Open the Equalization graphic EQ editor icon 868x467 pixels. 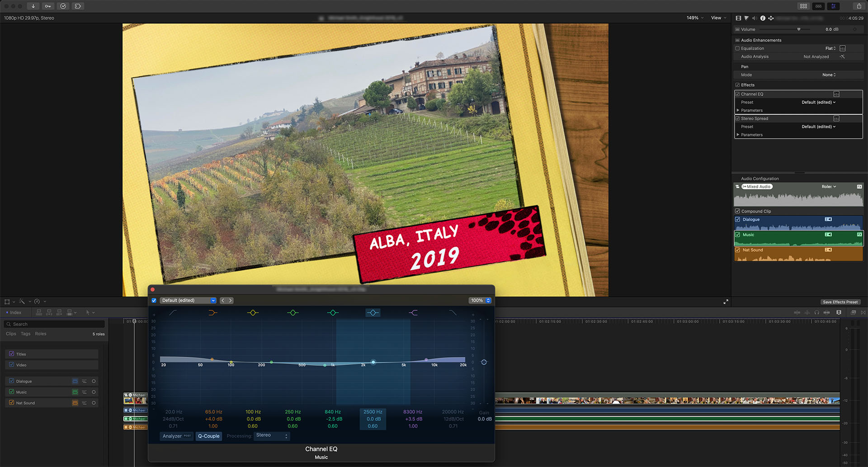(x=843, y=48)
